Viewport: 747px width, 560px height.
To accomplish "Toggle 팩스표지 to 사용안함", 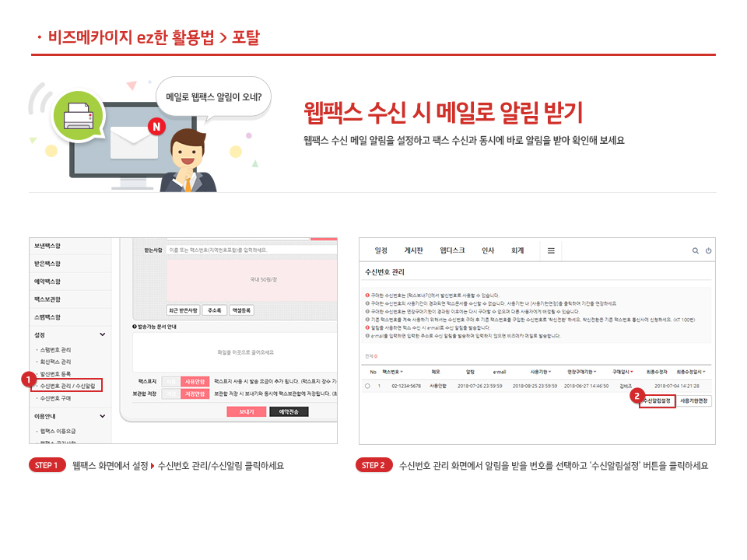I will 195,381.
